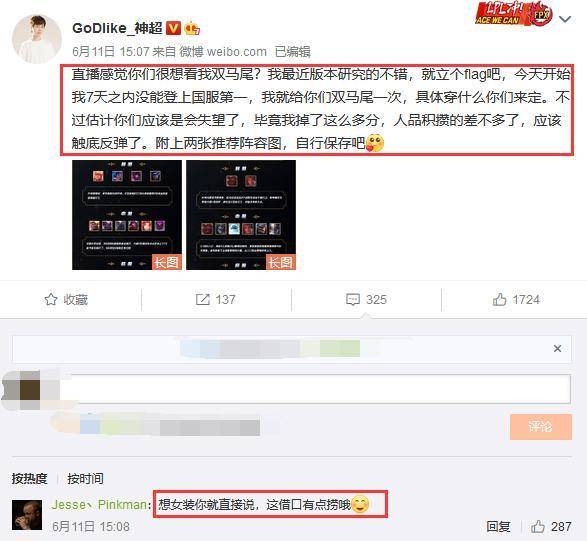Open comments via bubble icon 325
Viewport: 587px width, 541px height.
pyautogui.click(x=366, y=300)
